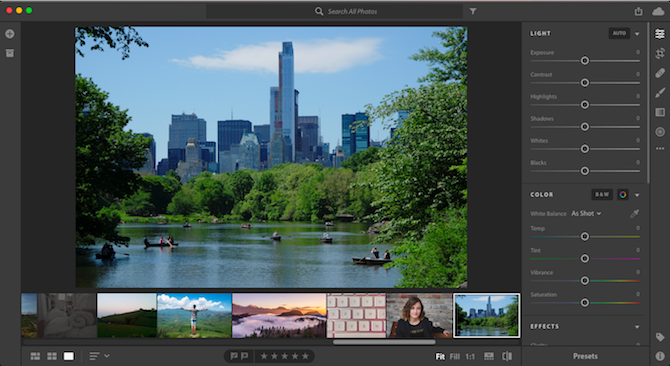
Task: Click the Vibrance slider handle
Action: (585, 281)
